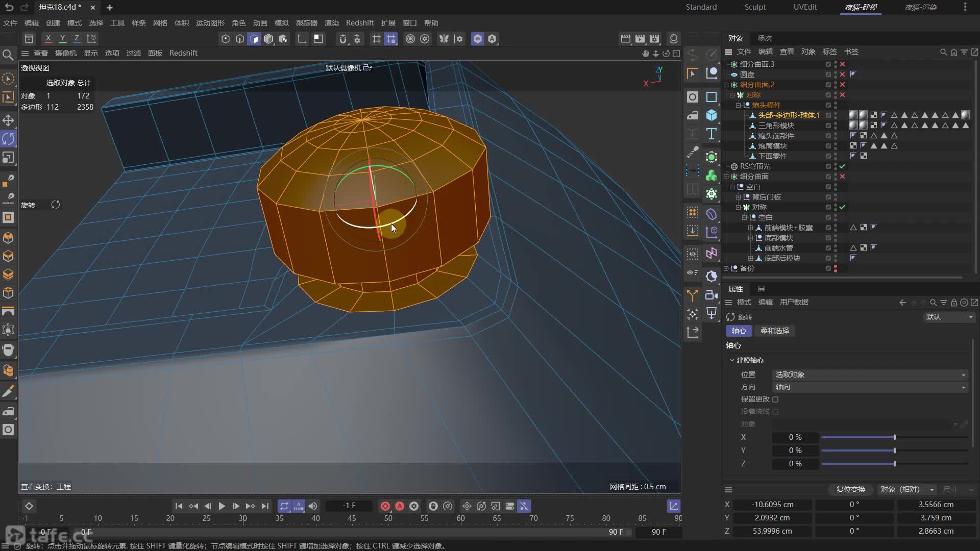980x551 pixels.
Task: Jump to the start of the timeline
Action: (179, 506)
